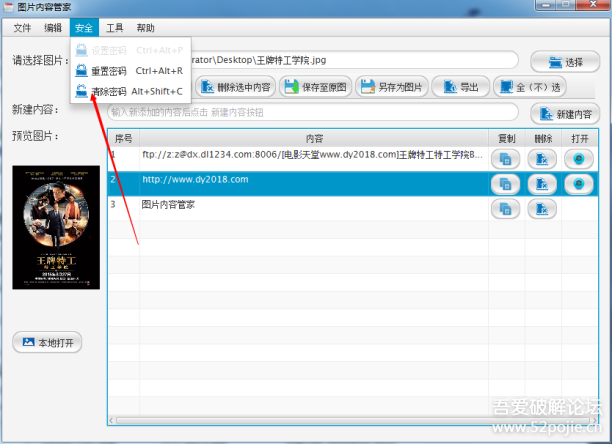Open the 帮助 menu

145,28
